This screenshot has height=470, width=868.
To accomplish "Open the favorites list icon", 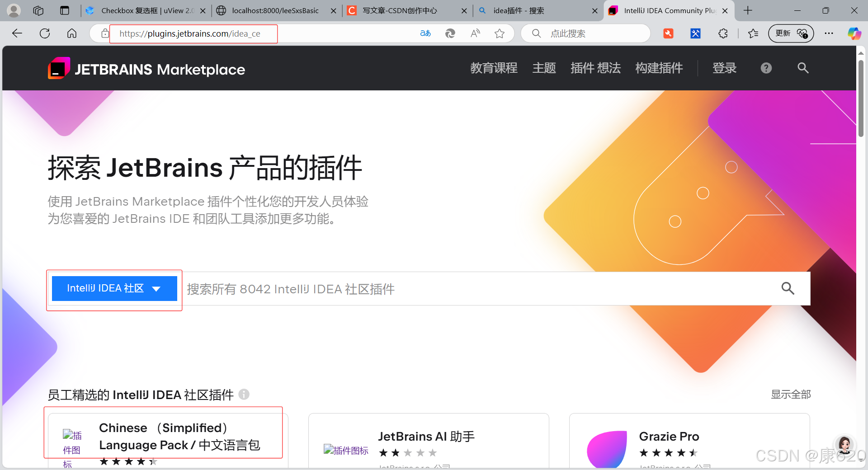I will 753,33.
